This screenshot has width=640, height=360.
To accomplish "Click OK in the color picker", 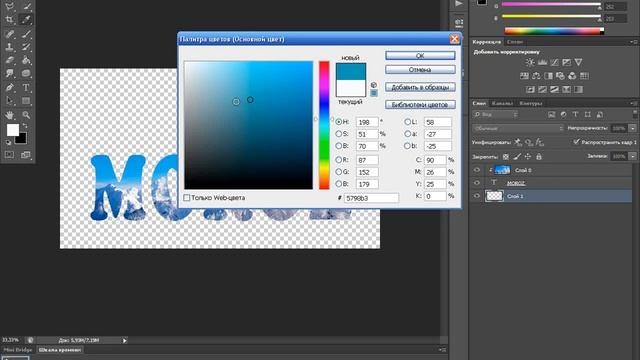I will pos(420,56).
